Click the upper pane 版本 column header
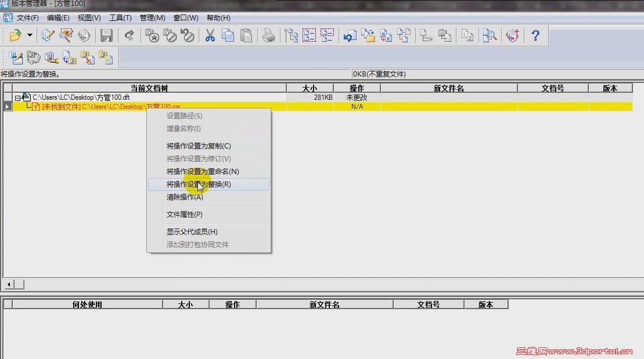 click(x=610, y=88)
